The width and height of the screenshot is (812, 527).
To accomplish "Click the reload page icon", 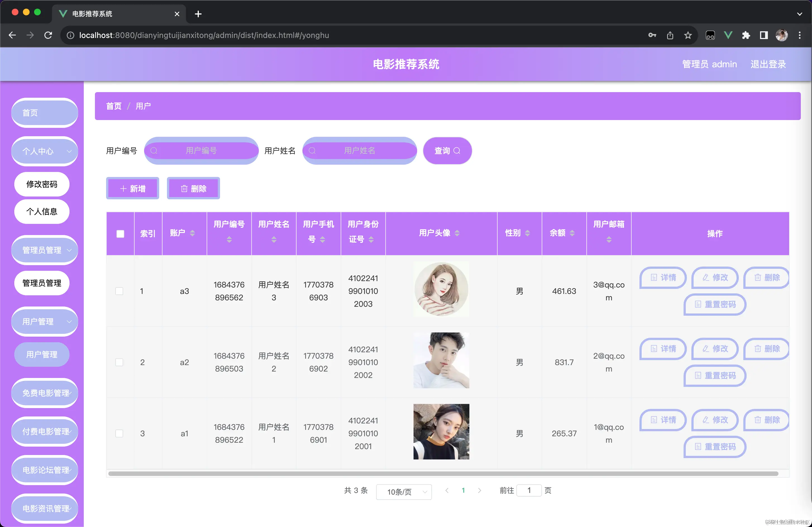I will click(x=48, y=35).
